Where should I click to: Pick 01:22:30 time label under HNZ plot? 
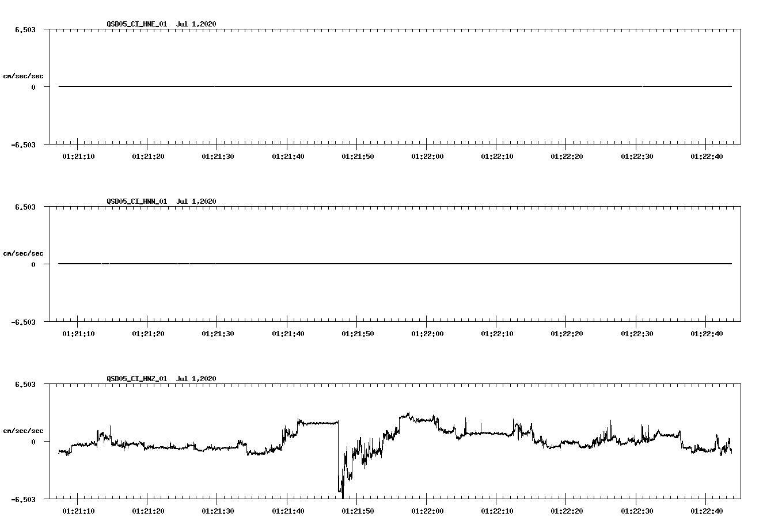pos(637,511)
